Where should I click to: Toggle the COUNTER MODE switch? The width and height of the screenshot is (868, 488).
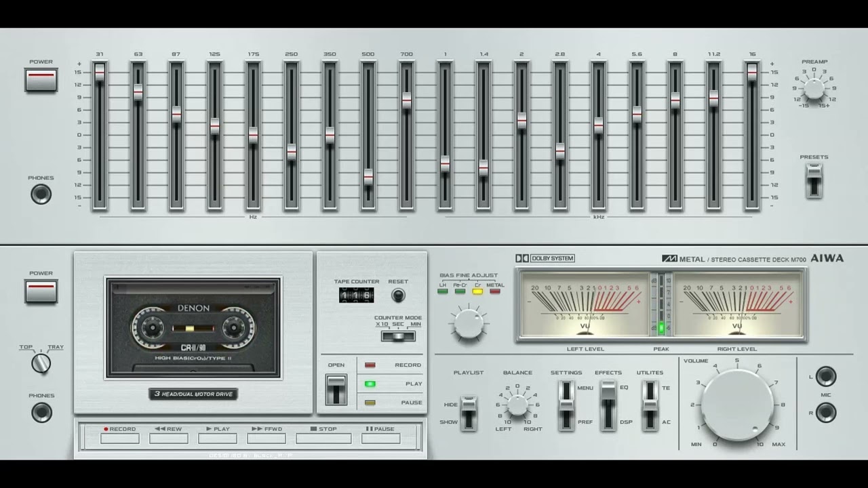tap(398, 335)
